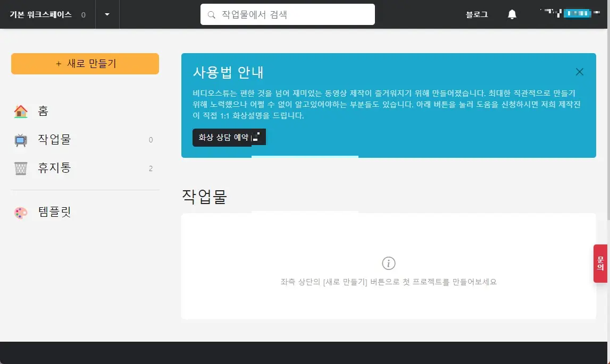Click the info icon in empty 작업물 panel
Screen dimensions: 610x364
(x=389, y=263)
